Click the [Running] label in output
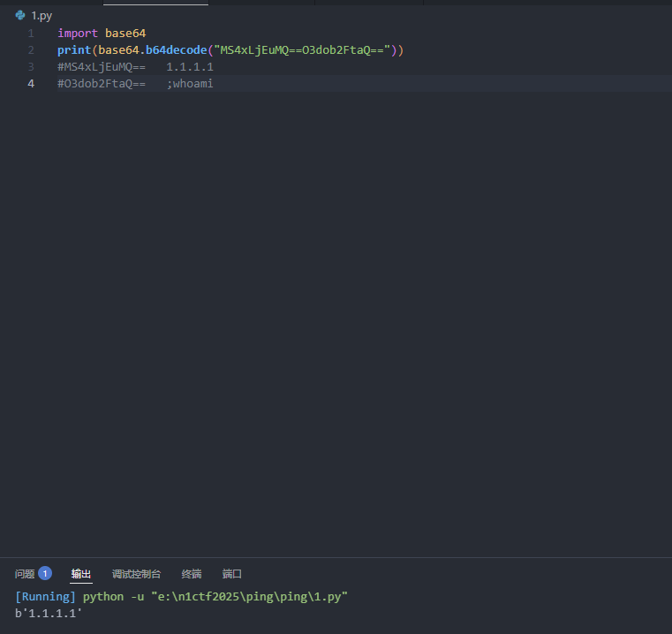The image size is (672, 634). [45, 597]
